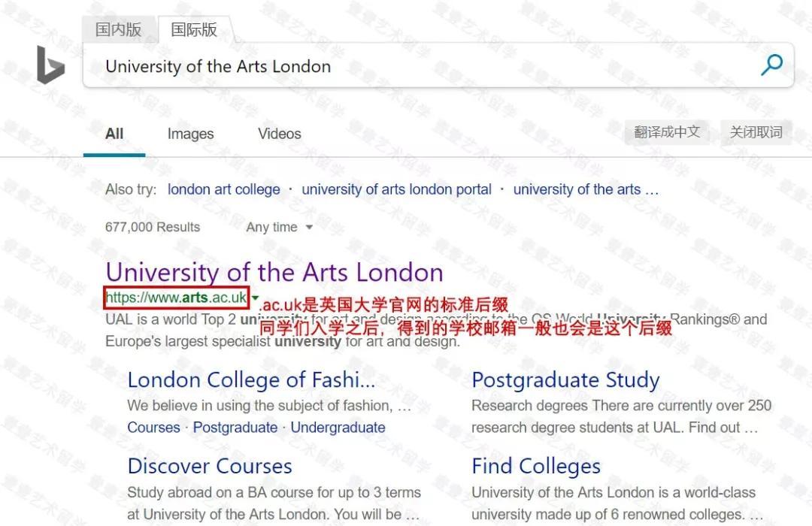Image resolution: width=812 pixels, height=526 pixels.
Task: Switch to the 国际版 tab
Action: click(x=194, y=29)
